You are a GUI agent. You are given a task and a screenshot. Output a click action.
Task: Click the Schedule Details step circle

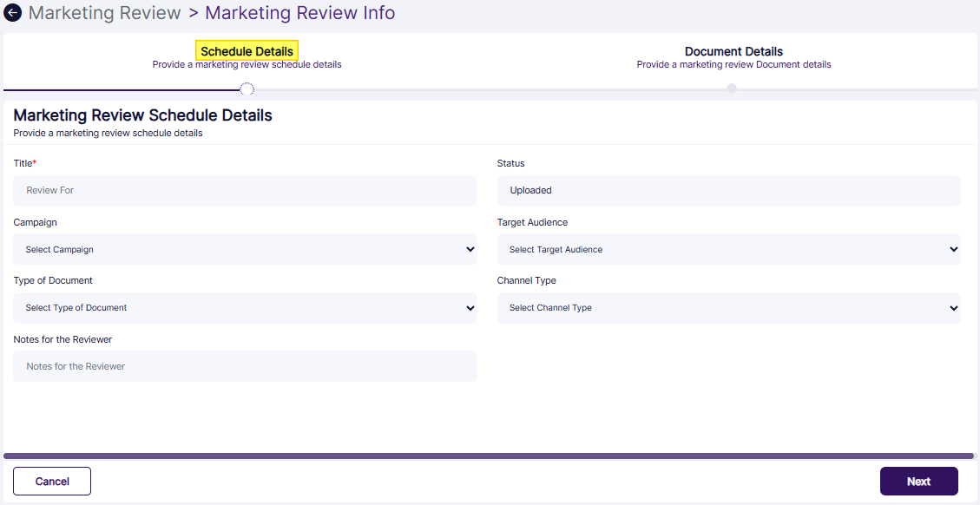[247, 89]
